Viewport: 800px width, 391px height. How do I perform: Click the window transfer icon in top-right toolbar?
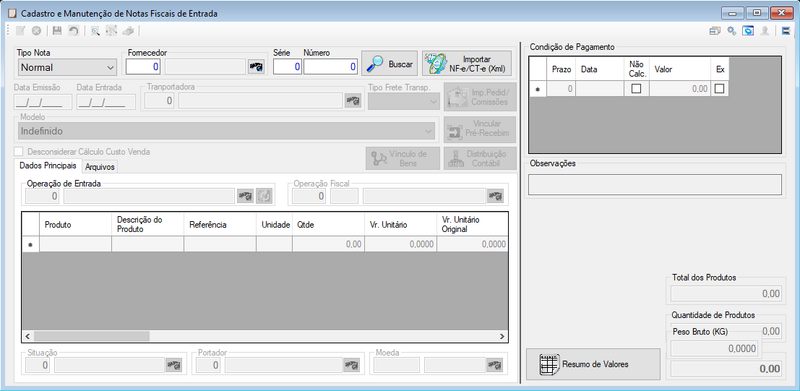715,31
